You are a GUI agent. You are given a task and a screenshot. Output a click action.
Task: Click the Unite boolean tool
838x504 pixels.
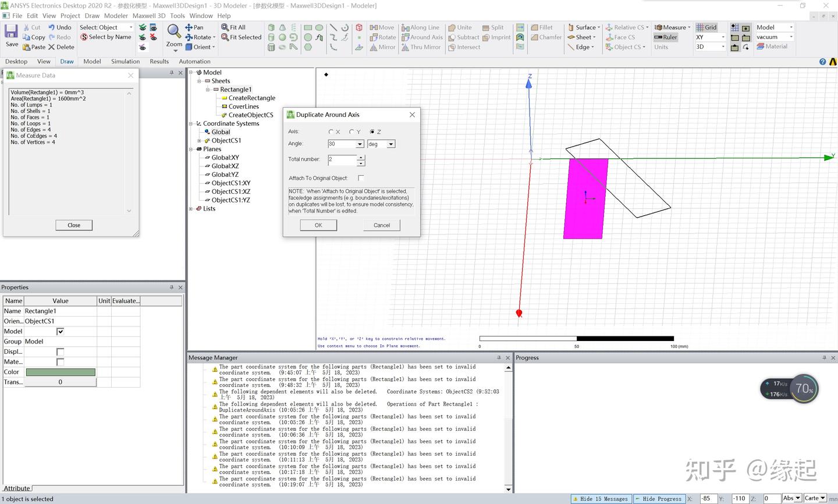[x=460, y=27]
